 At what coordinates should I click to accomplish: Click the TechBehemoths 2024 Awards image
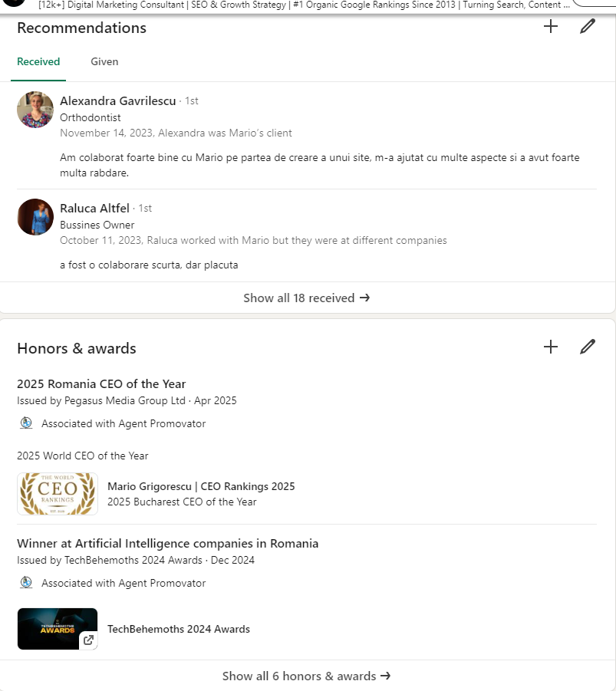tap(57, 628)
